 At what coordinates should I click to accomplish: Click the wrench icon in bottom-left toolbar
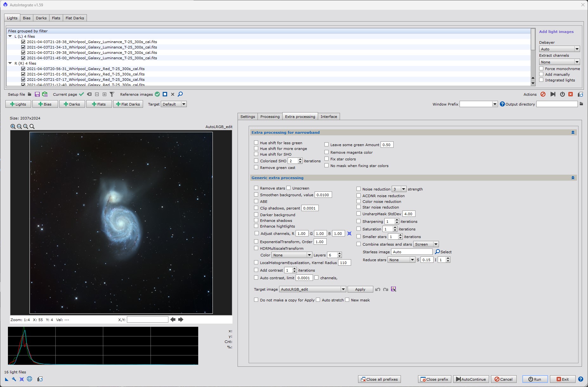(x=14, y=379)
